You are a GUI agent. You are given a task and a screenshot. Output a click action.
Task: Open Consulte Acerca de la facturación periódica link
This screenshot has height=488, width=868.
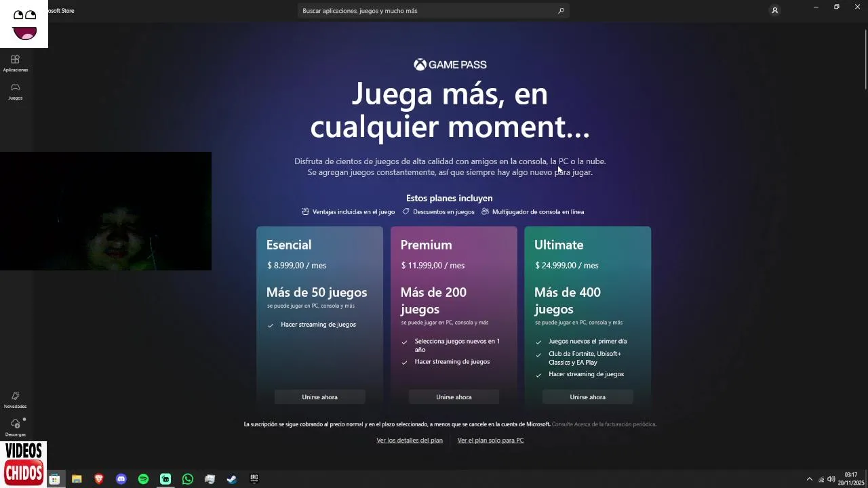pyautogui.click(x=604, y=424)
